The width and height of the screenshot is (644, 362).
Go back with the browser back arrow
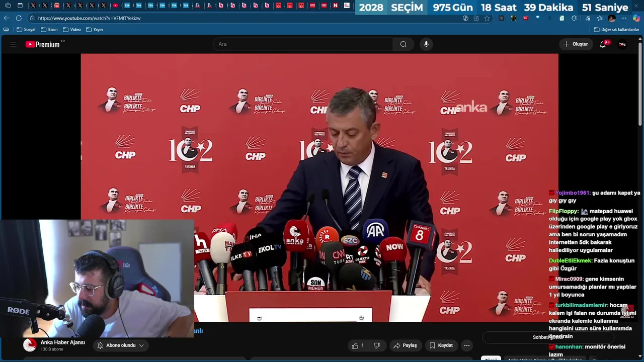(x=7, y=18)
